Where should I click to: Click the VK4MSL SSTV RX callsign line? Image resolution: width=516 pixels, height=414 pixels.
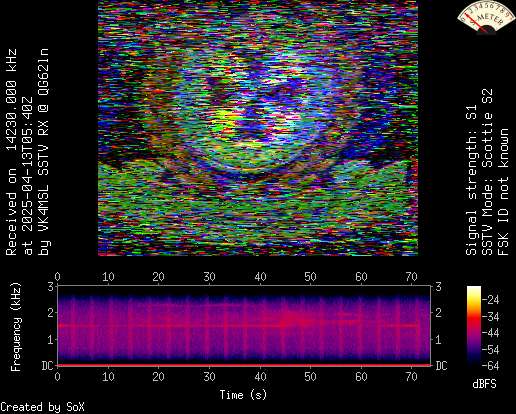[x=44, y=152]
